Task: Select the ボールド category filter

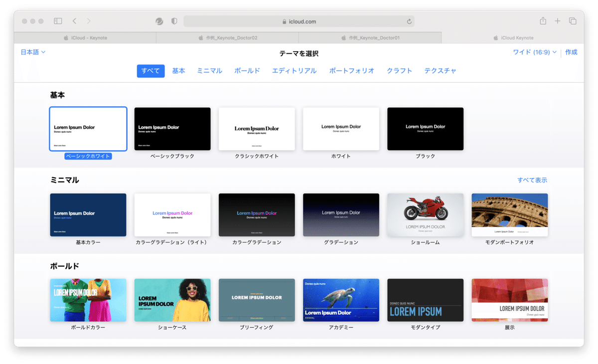Action: tap(247, 71)
